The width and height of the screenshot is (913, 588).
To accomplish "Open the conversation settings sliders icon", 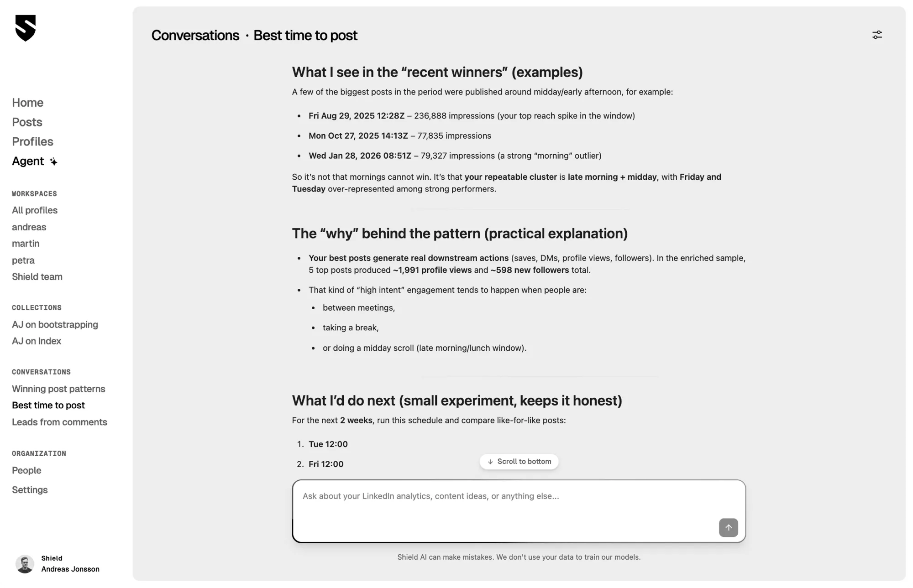I will tap(877, 35).
